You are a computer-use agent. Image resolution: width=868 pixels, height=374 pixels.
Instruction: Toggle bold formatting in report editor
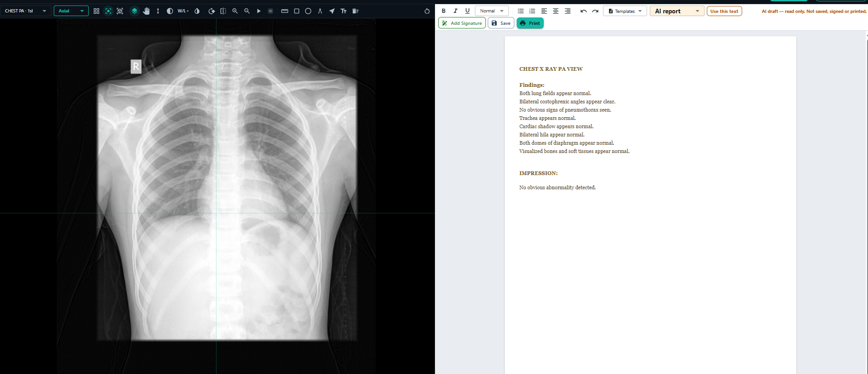point(444,11)
